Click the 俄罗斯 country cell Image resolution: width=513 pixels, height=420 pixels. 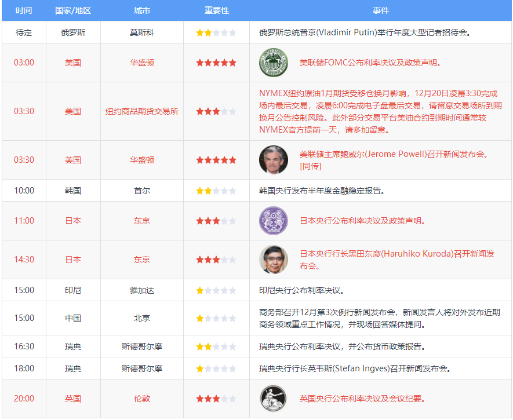(x=73, y=32)
